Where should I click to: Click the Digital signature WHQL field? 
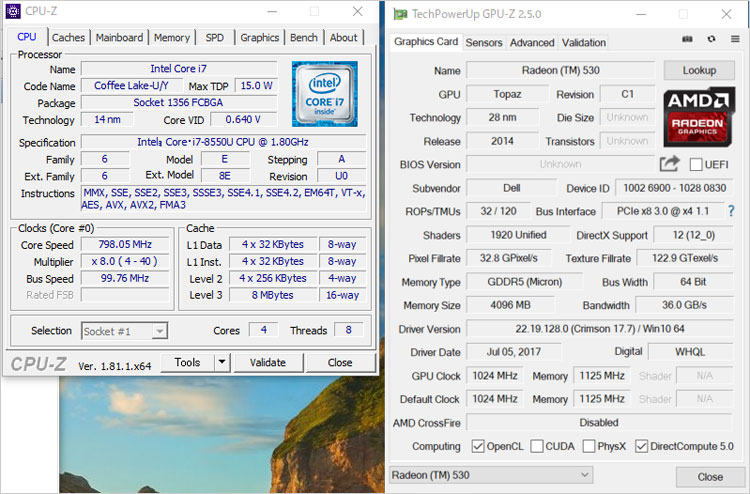click(690, 352)
